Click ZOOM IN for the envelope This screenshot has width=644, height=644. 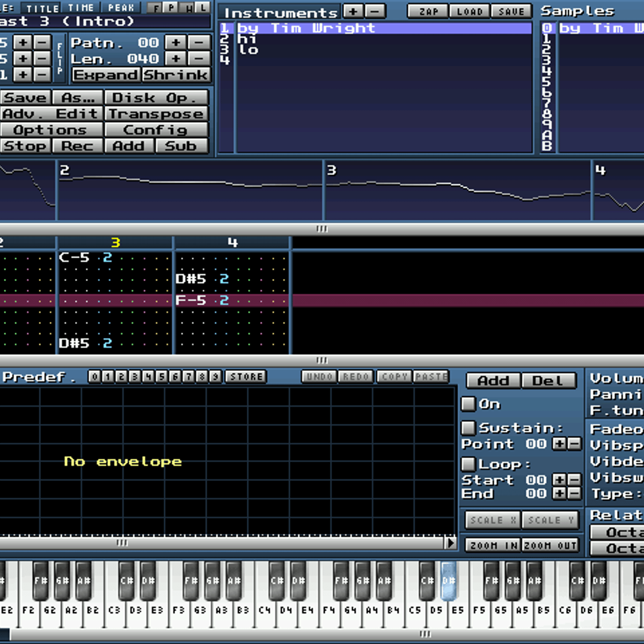(493, 545)
